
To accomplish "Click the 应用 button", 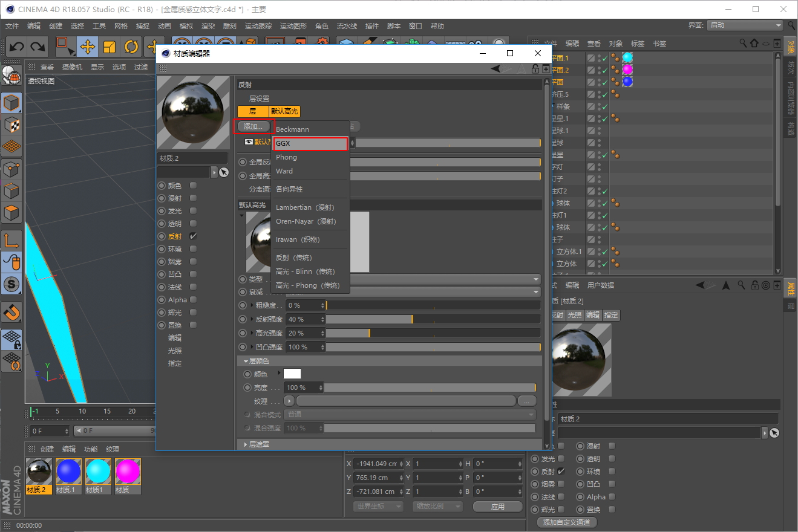I will coord(498,507).
